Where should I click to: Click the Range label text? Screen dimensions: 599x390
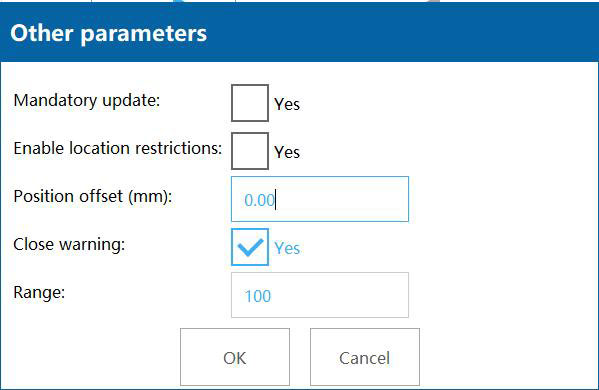click(x=39, y=293)
